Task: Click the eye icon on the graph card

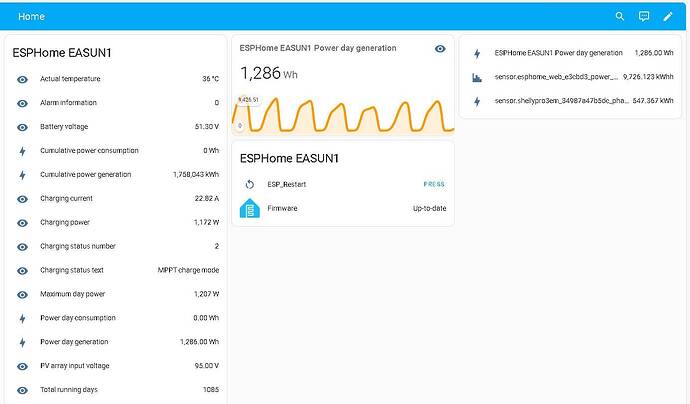Action: (x=440, y=48)
